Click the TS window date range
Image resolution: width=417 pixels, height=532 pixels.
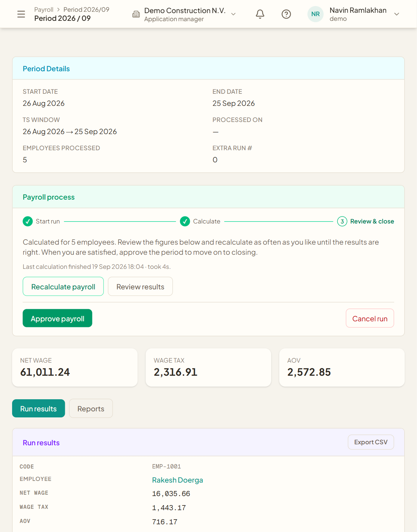pos(70,131)
